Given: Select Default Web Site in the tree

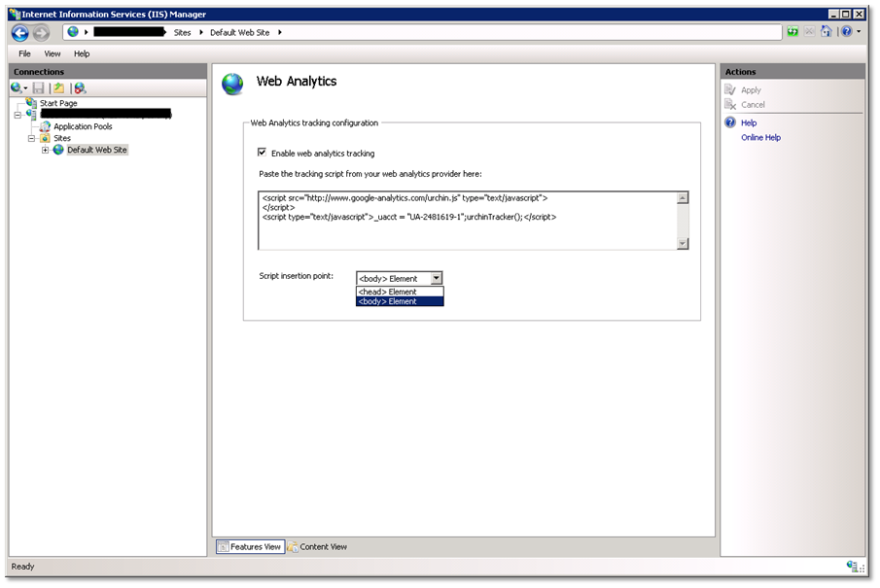Looking at the screenshot, I should [x=98, y=150].
